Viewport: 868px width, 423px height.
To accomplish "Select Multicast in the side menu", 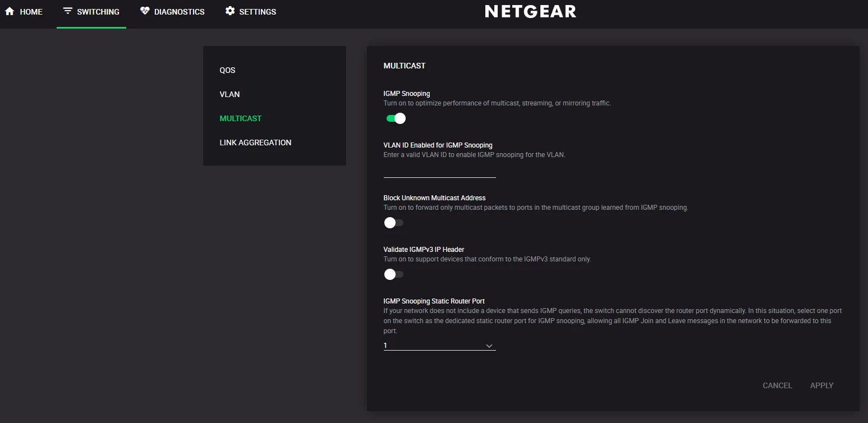I will tap(241, 118).
